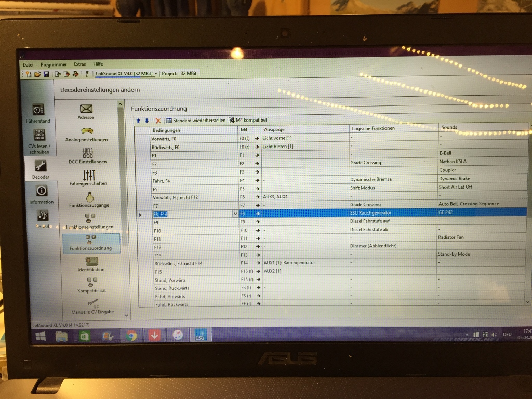Open iTunes from the taskbar
This screenshot has height=399, width=532.
pyautogui.click(x=178, y=335)
